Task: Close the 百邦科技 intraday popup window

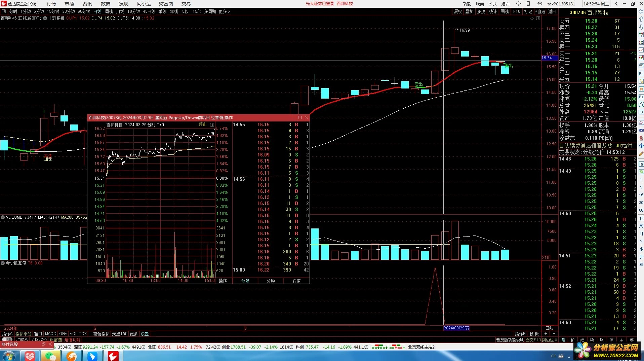Action: coord(306,117)
